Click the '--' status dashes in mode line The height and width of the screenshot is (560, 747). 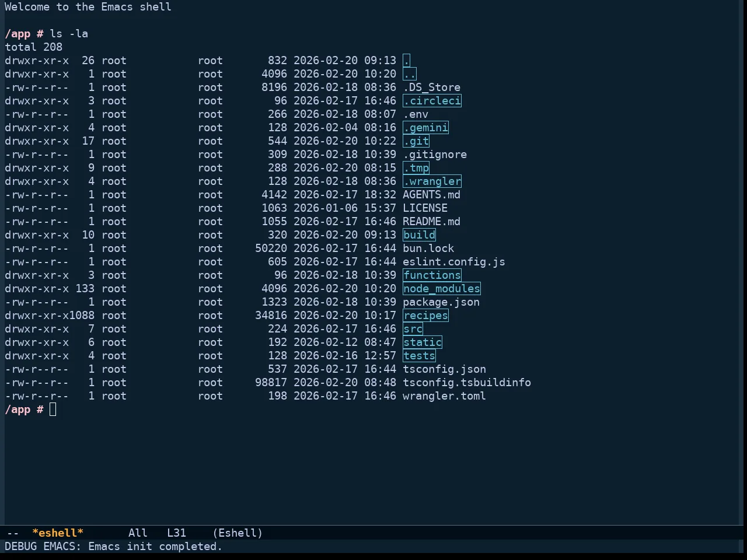(13, 533)
